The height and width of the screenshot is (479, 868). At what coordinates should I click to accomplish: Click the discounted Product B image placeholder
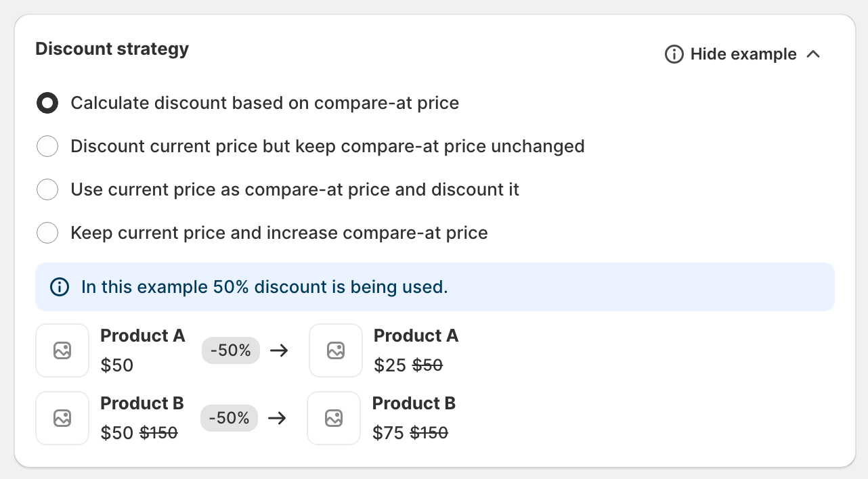pos(334,418)
